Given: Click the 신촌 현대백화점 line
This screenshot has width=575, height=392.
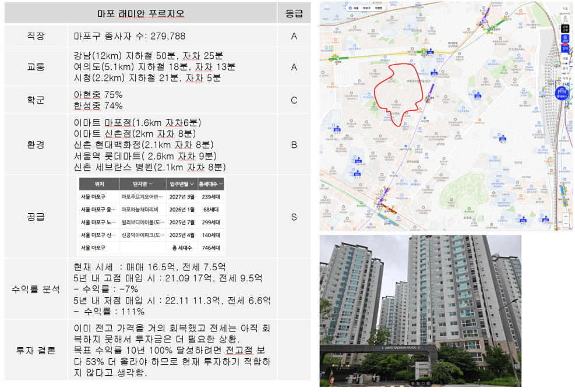Looking at the screenshot, I should coord(143,145).
